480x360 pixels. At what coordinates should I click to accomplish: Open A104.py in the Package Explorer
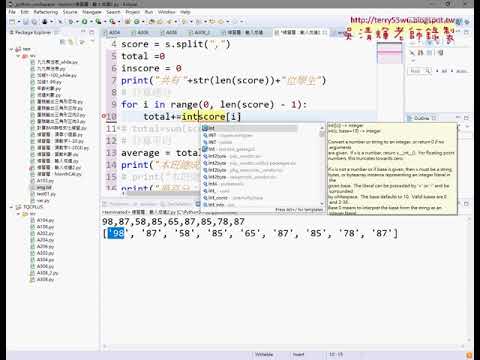(45, 220)
